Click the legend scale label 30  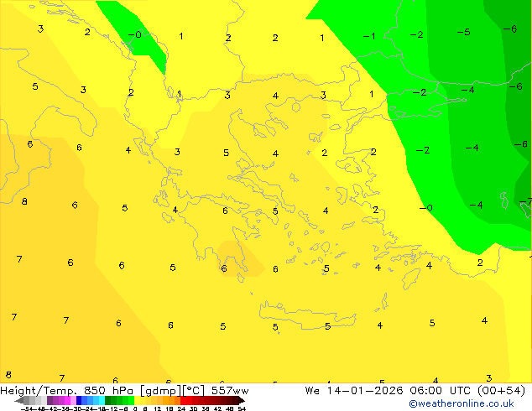193,408
